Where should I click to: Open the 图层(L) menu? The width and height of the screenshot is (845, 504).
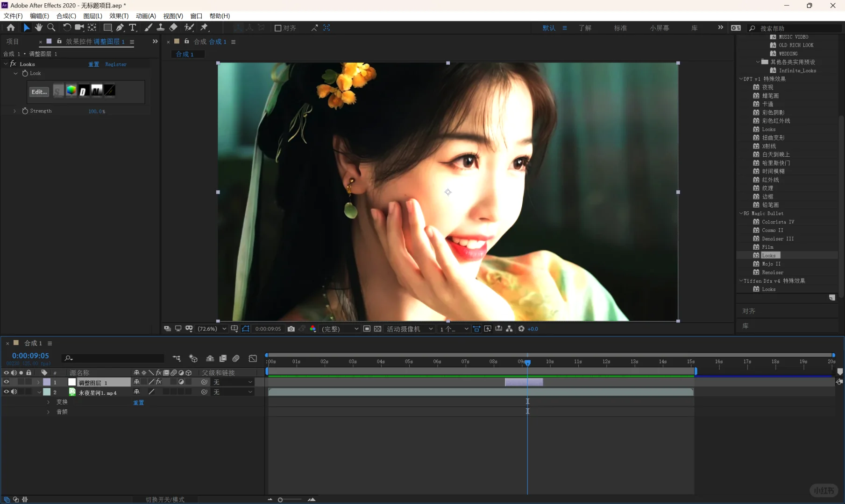pos(92,16)
